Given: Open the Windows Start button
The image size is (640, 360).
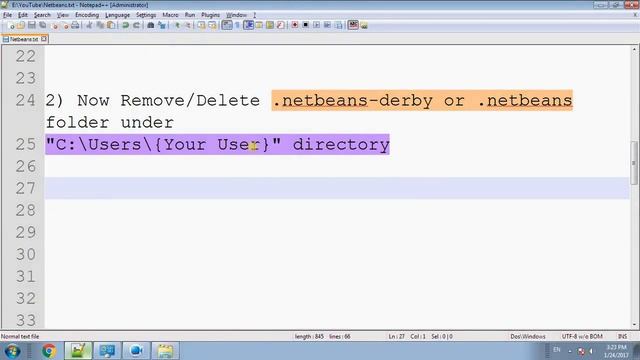Looking at the screenshot, I should [x=12, y=351].
